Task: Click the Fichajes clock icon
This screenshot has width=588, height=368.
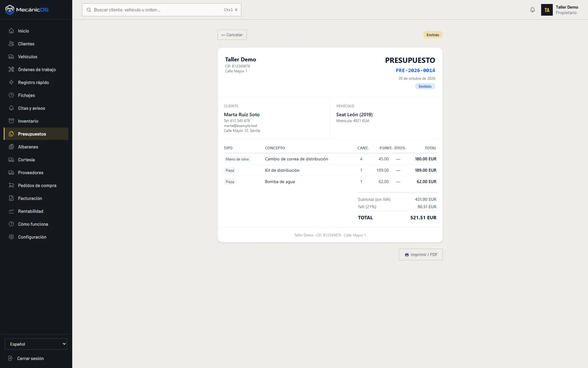Action: pyautogui.click(x=11, y=95)
